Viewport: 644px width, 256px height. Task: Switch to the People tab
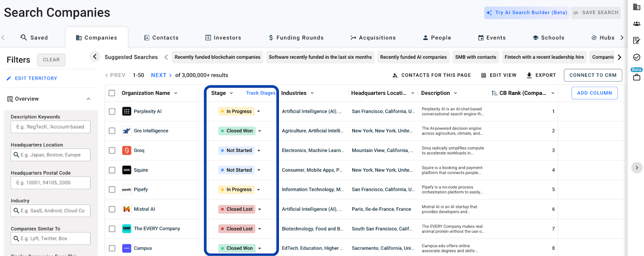[437, 38]
